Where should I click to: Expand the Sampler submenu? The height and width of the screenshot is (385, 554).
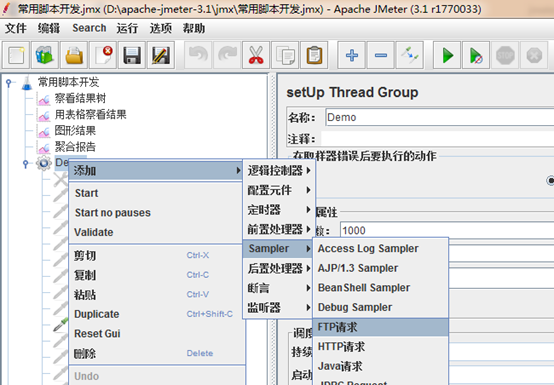[x=279, y=249]
